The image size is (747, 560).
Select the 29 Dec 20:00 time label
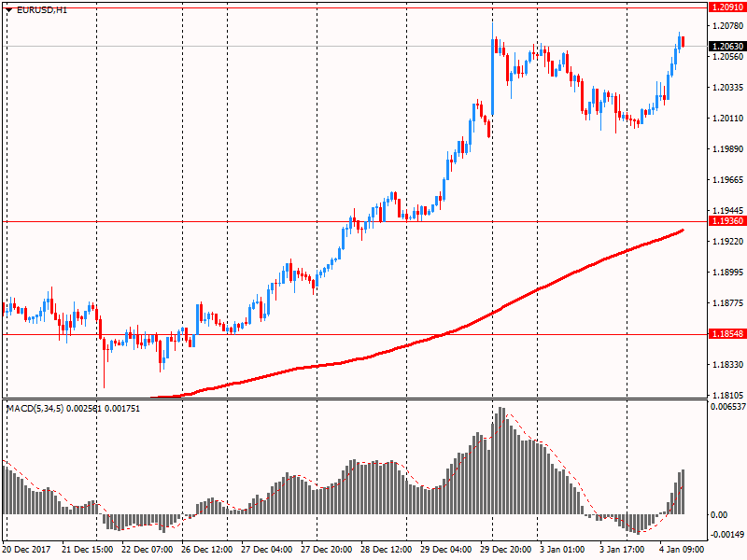click(505, 550)
